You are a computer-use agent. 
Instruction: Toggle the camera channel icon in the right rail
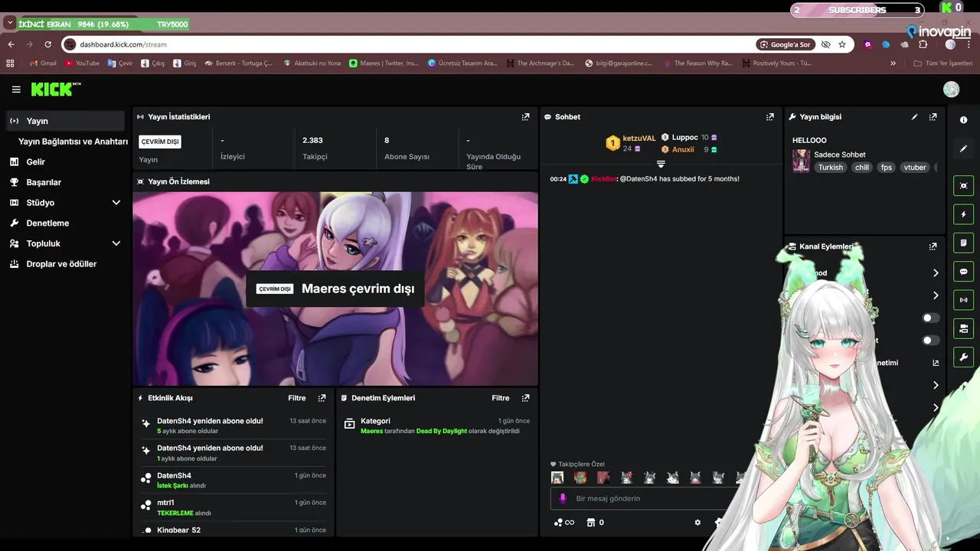point(963,328)
